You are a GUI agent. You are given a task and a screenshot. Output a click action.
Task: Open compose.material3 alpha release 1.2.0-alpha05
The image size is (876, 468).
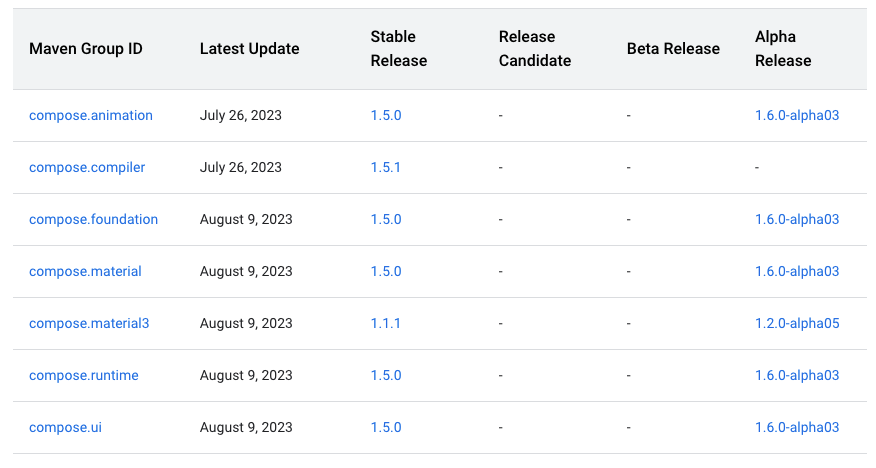pyautogui.click(x=797, y=323)
